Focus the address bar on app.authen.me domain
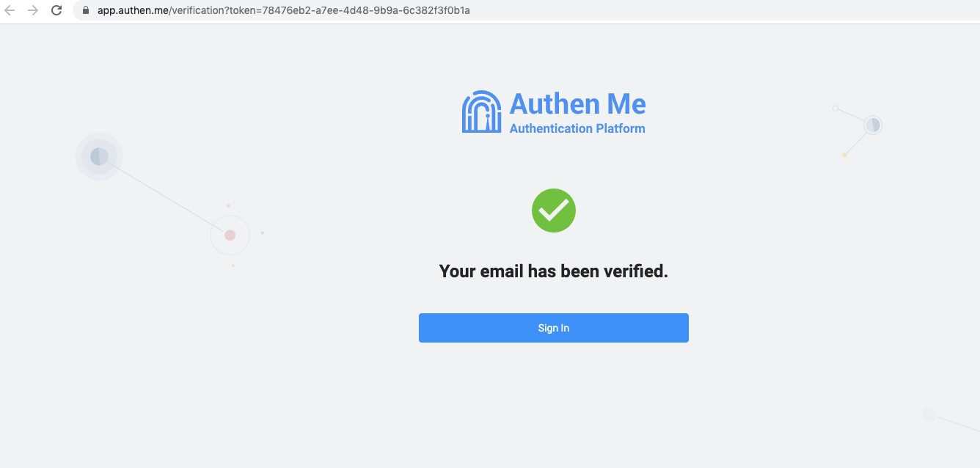This screenshot has height=468, width=980. [x=133, y=11]
